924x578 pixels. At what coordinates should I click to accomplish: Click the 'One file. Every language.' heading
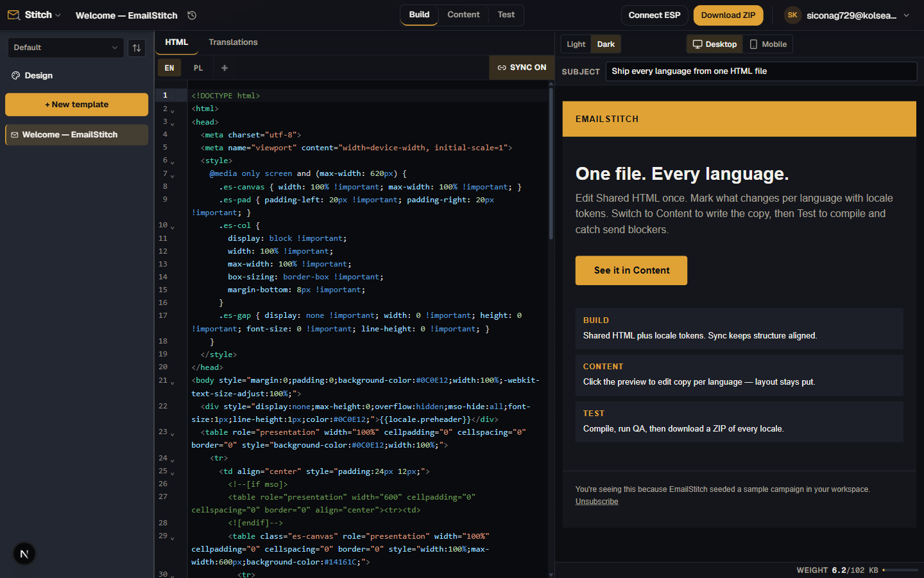pos(682,174)
